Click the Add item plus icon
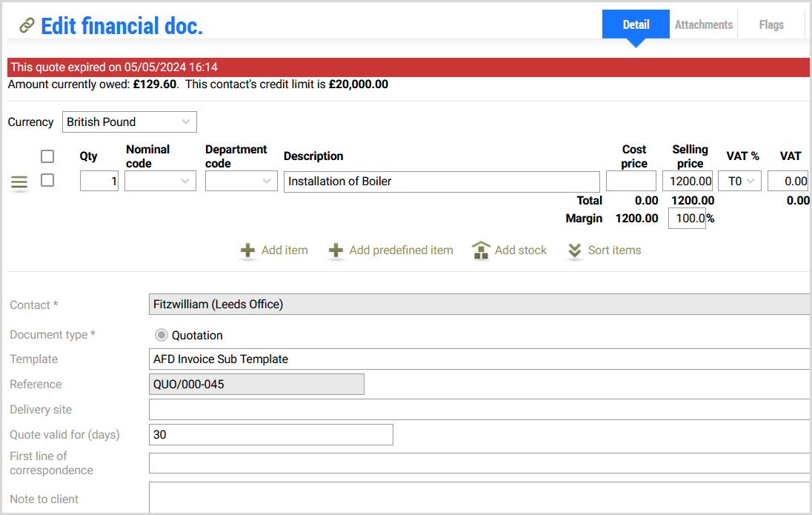 point(247,250)
